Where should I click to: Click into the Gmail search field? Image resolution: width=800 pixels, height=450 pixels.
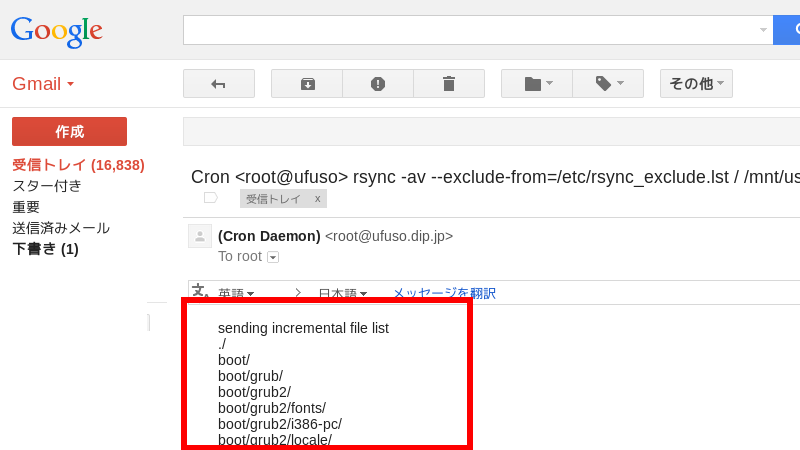[x=470, y=30]
